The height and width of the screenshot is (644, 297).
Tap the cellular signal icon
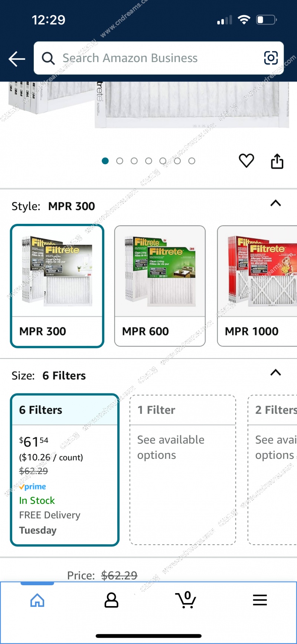[225, 20]
